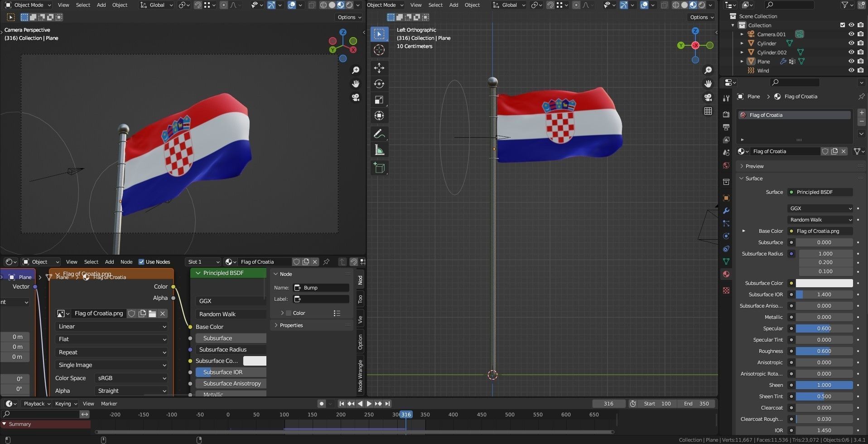Screen dimensions: 868x444
Task: Click zoom magnifier icon in right viewport
Action: pos(708,70)
